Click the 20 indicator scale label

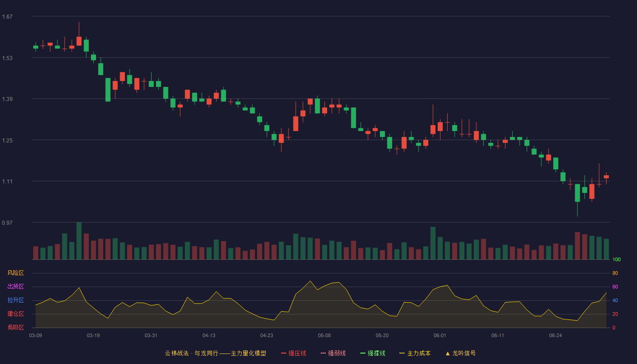point(615,314)
